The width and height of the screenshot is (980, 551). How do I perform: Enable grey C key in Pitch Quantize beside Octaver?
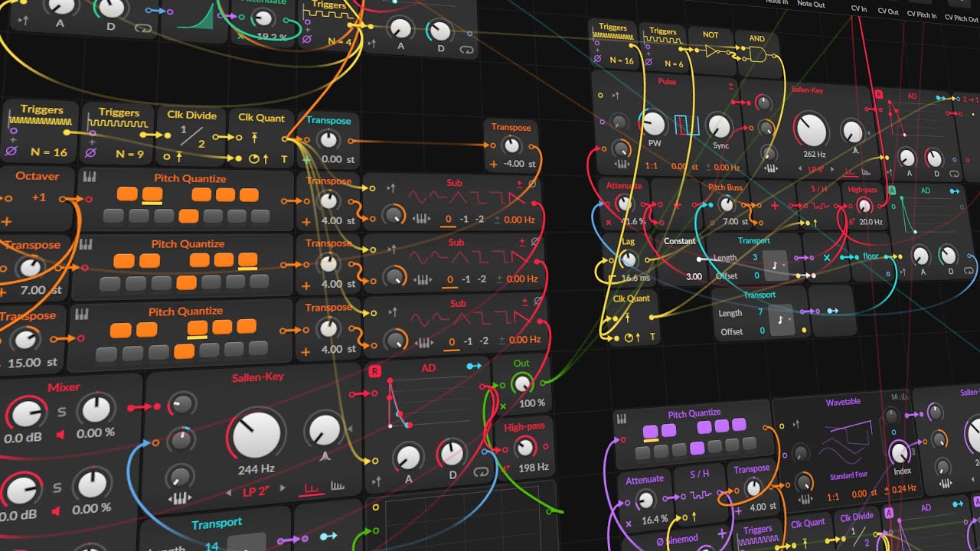point(114,216)
